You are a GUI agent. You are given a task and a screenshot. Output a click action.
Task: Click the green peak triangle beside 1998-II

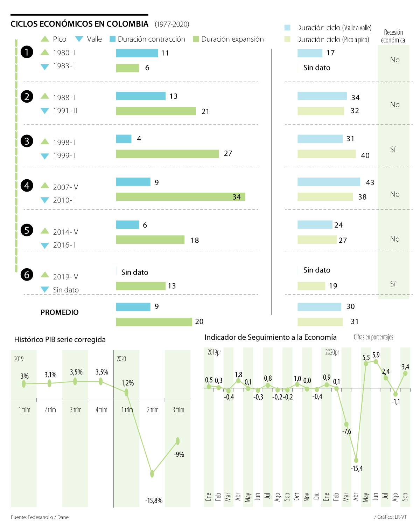click(x=45, y=141)
